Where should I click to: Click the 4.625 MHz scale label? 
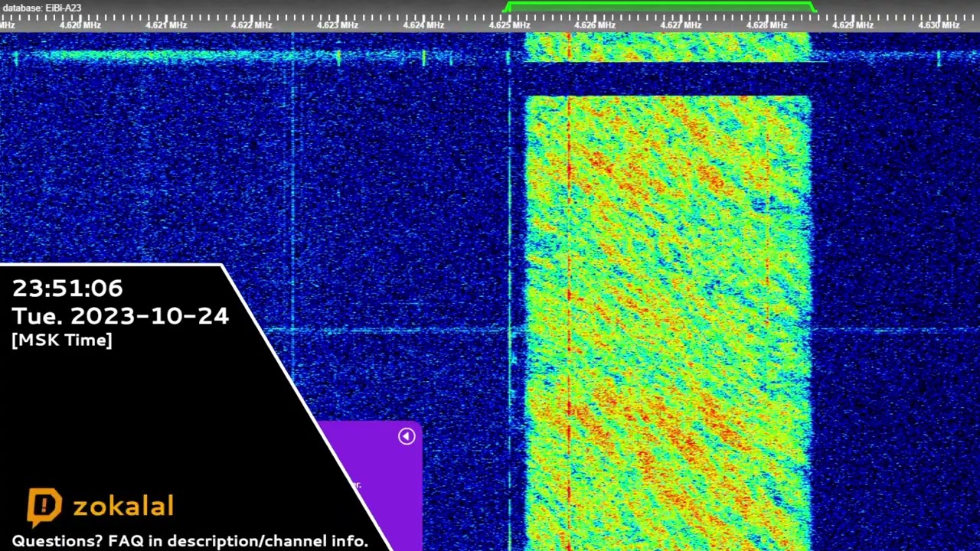pos(509,25)
